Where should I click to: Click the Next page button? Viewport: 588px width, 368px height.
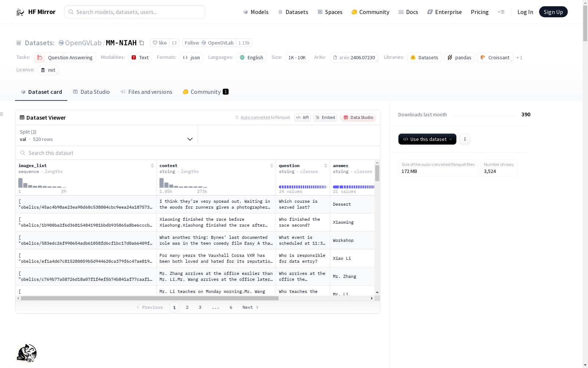click(x=251, y=307)
